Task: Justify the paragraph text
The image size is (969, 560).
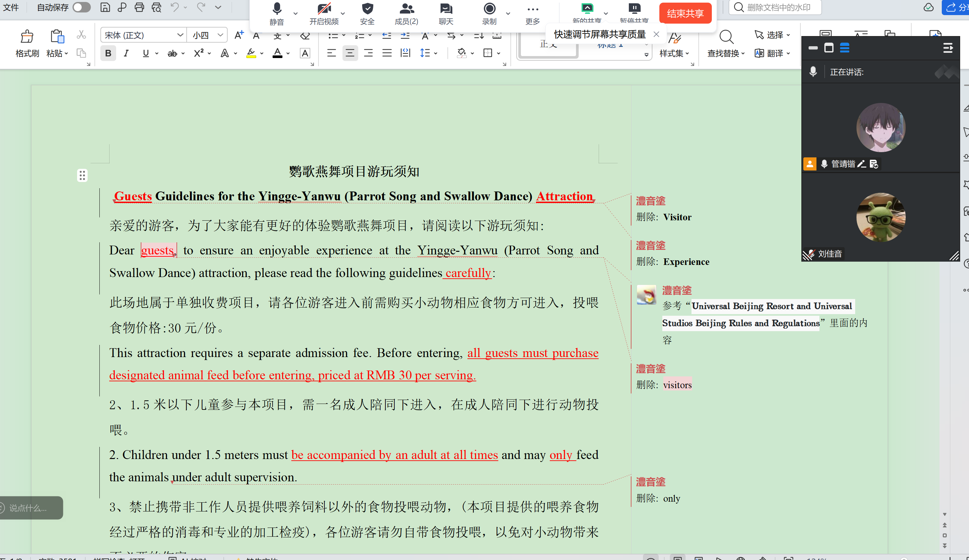Action: pos(387,53)
